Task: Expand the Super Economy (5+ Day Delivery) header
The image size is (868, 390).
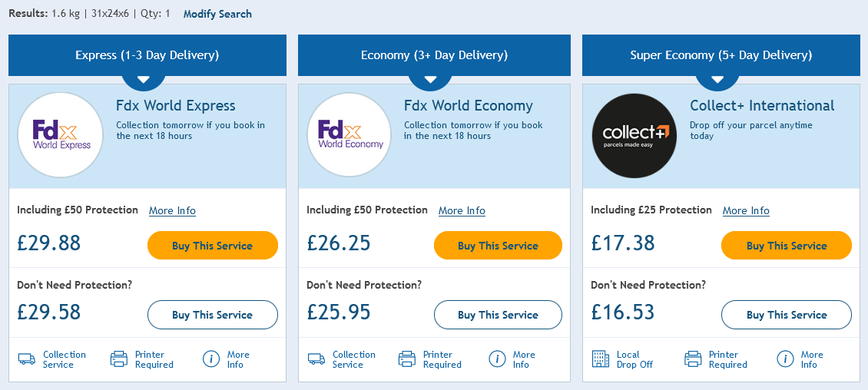Action: click(x=721, y=55)
